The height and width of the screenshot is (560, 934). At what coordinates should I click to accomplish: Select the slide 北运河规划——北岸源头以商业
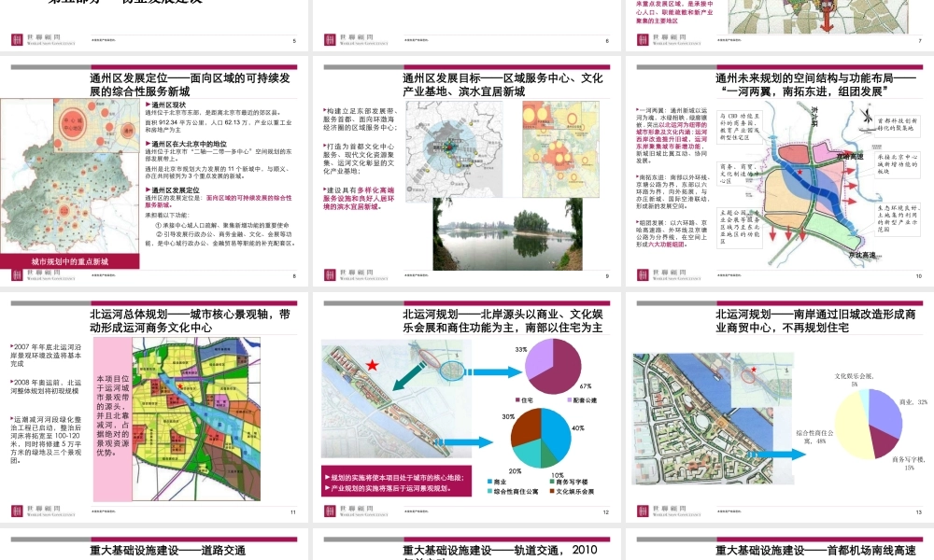pos(467,407)
